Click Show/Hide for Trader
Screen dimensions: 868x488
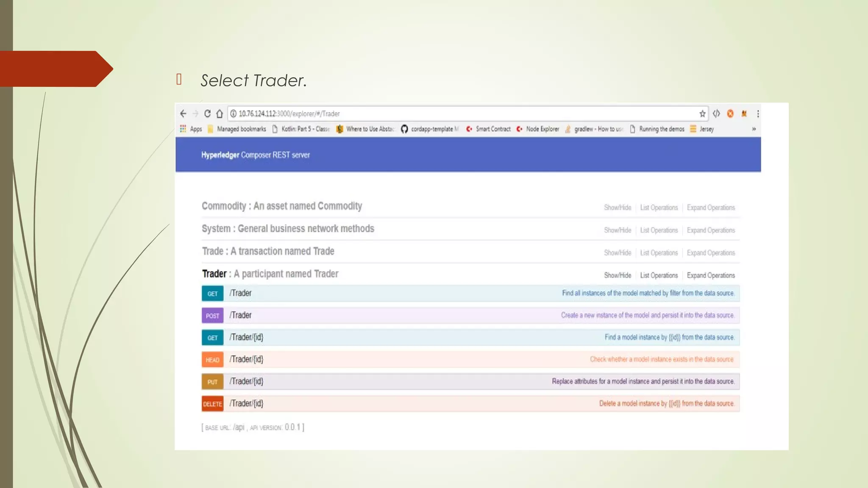tap(618, 275)
